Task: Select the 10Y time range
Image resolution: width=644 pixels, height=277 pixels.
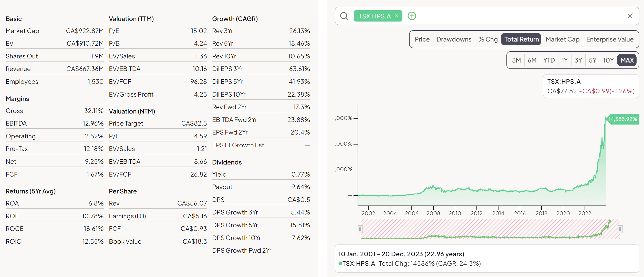Action: tap(608, 60)
